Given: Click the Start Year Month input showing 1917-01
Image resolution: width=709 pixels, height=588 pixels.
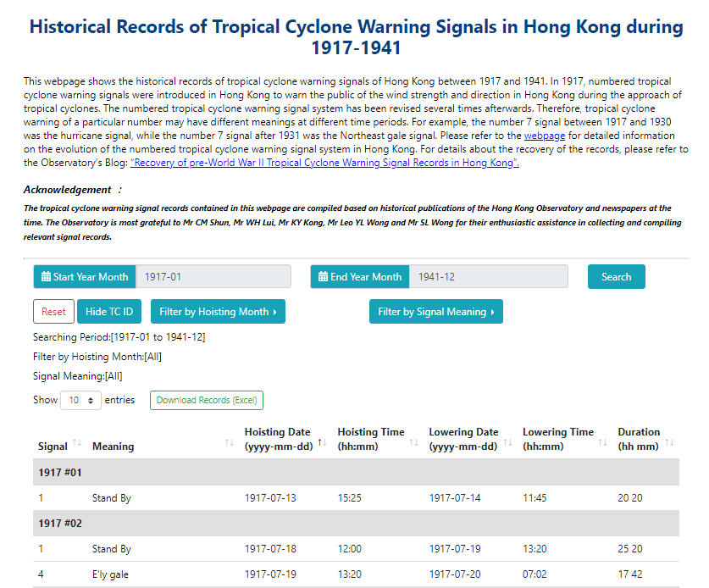Looking at the screenshot, I should (x=214, y=276).
